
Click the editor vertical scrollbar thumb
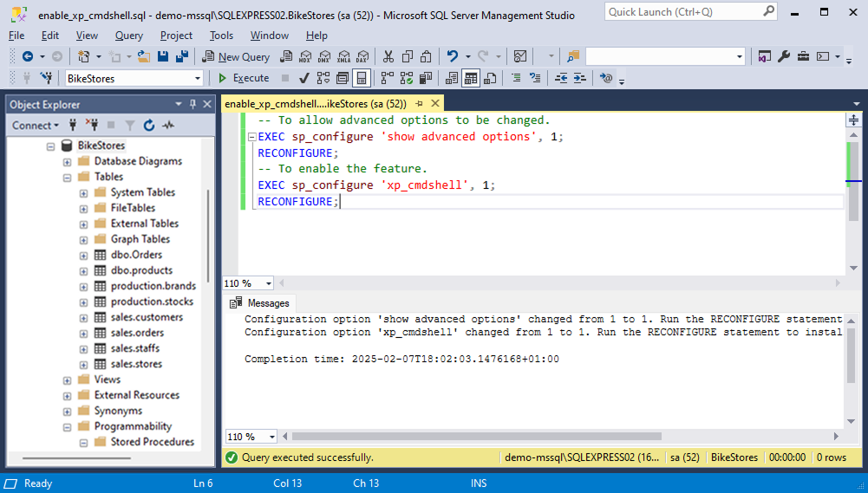click(x=853, y=181)
